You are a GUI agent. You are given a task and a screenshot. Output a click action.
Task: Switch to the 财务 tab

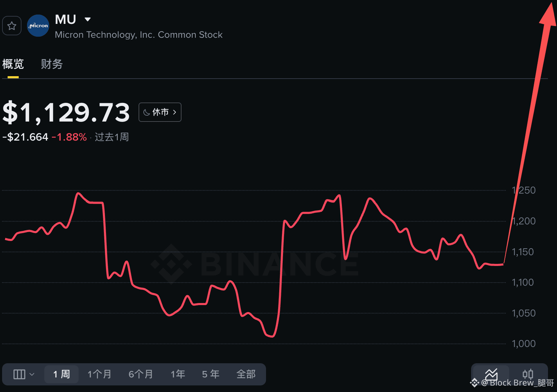[52, 64]
